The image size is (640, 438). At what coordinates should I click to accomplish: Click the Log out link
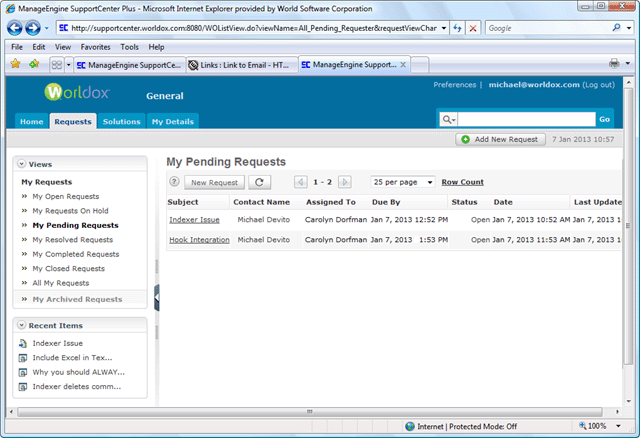point(598,84)
